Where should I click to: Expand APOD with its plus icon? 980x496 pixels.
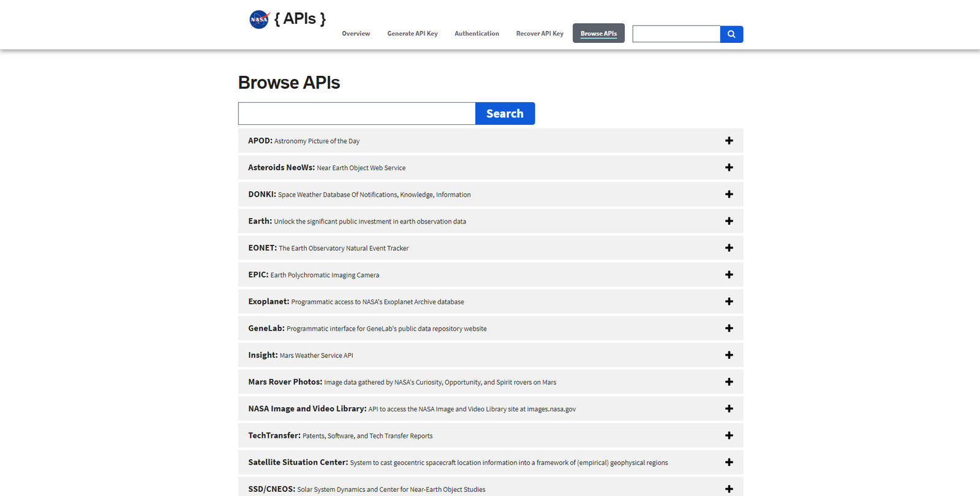[x=729, y=141]
